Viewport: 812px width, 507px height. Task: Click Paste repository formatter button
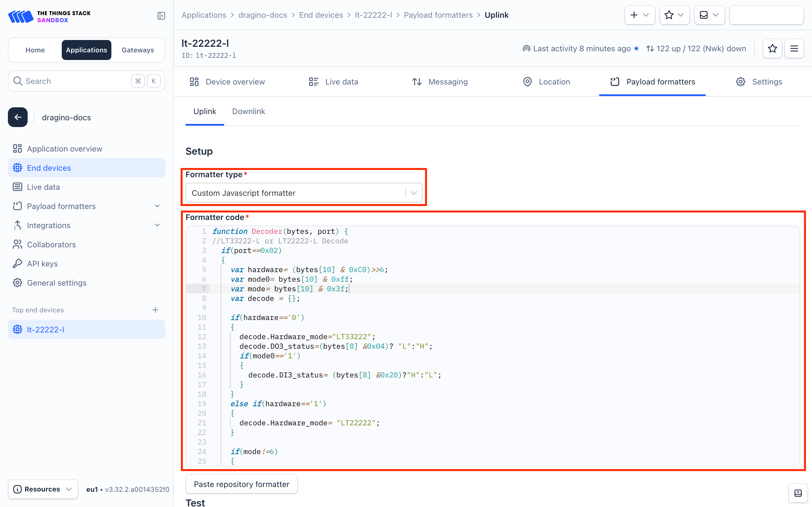pos(241,484)
